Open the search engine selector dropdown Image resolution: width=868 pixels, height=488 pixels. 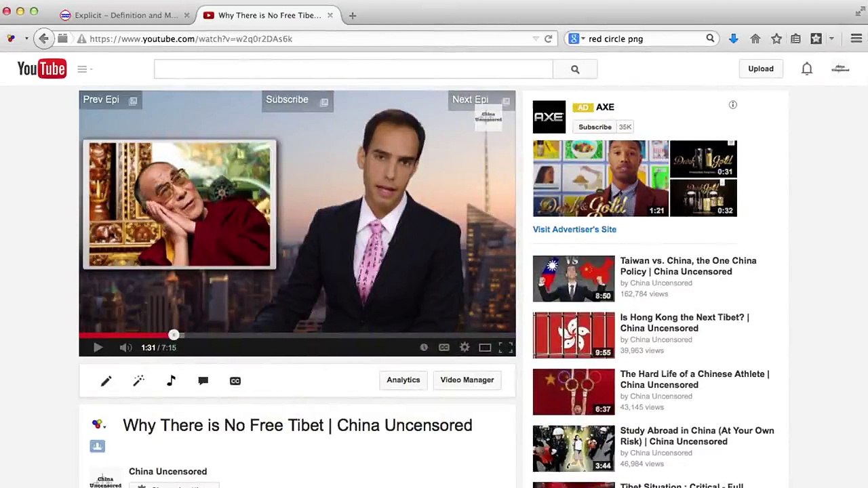[577, 39]
